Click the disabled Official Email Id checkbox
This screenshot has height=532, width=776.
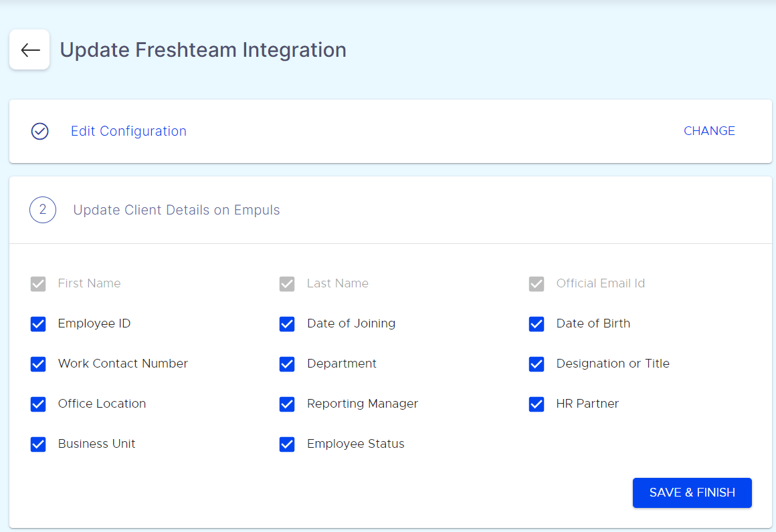(537, 284)
